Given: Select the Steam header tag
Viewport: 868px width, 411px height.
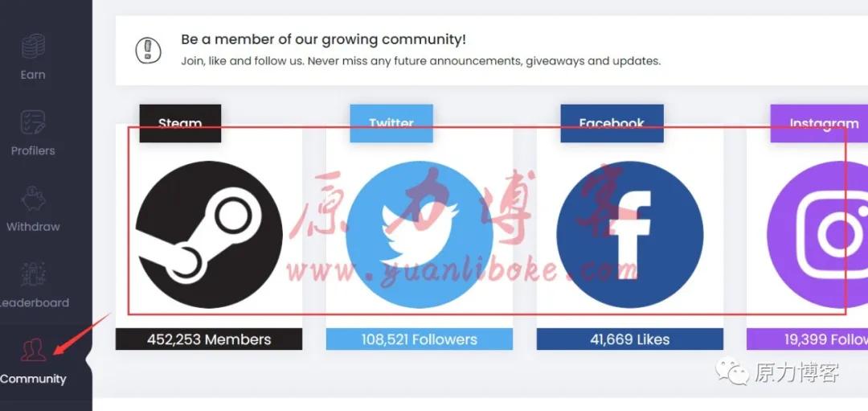Looking at the screenshot, I should [x=180, y=123].
